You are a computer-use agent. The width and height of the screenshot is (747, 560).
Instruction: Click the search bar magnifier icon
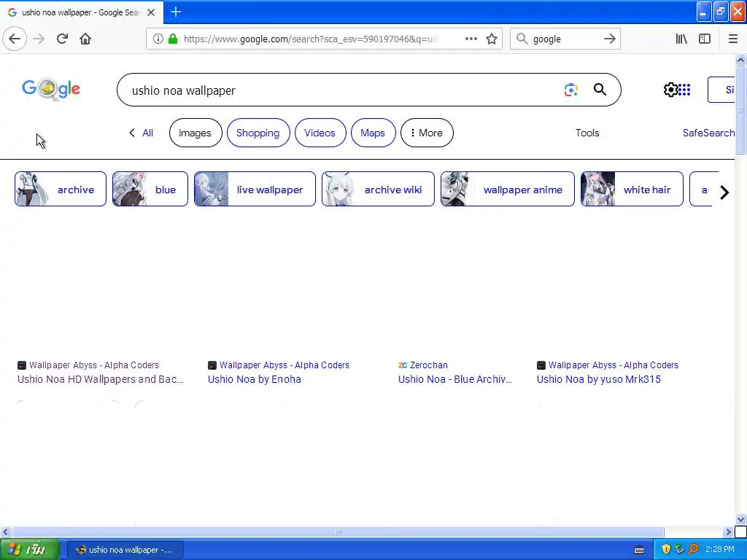[x=522, y=39]
